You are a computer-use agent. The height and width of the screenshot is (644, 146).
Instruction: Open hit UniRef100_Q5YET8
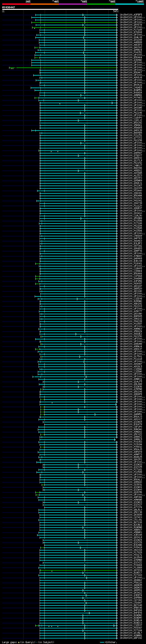[x=131, y=25]
